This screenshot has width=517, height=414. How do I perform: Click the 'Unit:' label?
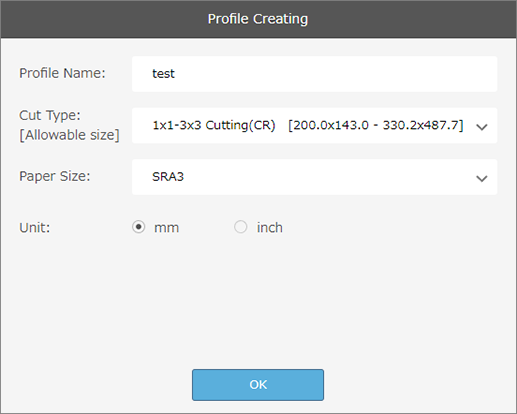click(x=35, y=228)
